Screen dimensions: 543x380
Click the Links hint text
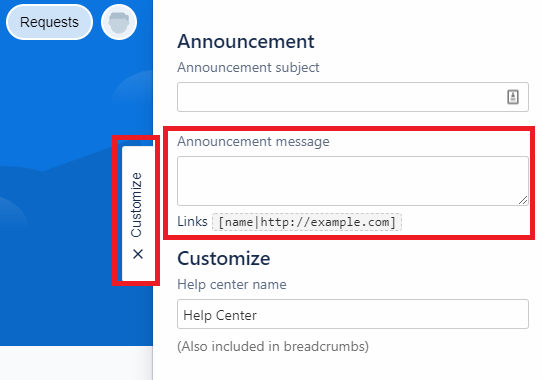coord(192,221)
